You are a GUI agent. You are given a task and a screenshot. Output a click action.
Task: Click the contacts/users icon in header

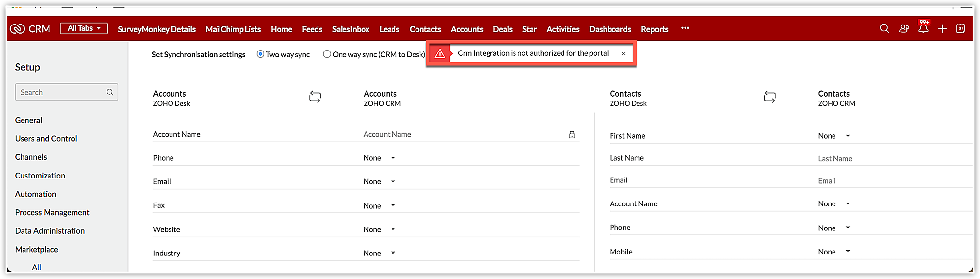pos(904,29)
